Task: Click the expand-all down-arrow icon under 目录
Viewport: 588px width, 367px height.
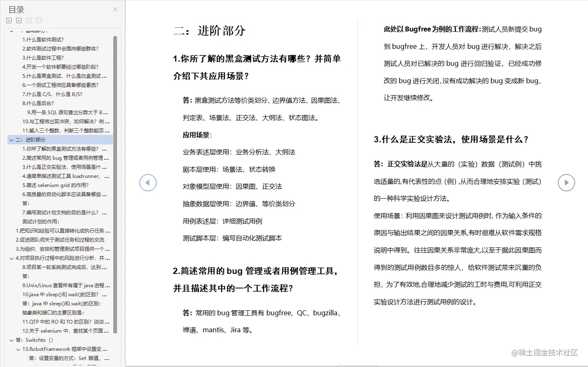Action: pyautogui.click(x=9, y=20)
